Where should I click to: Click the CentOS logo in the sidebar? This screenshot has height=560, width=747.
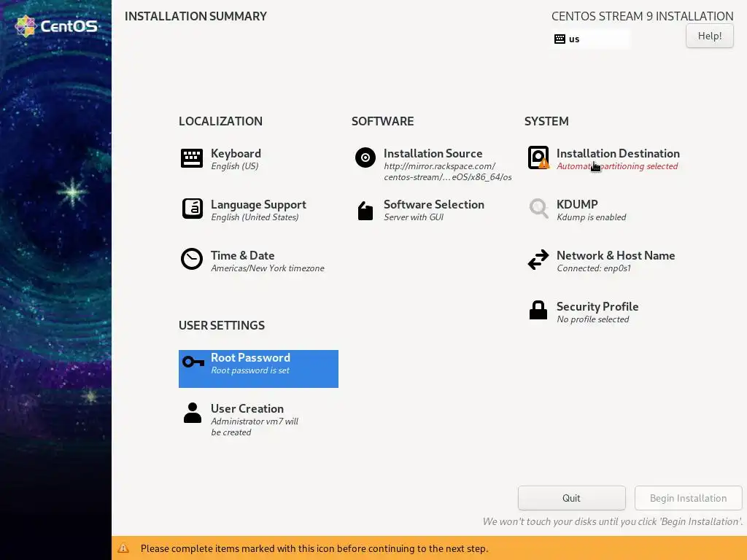[x=56, y=26]
